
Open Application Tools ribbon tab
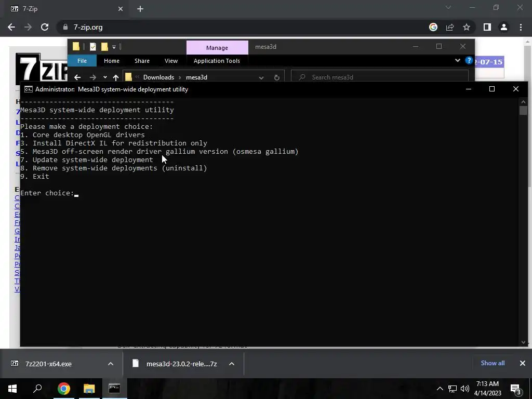click(x=217, y=61)
